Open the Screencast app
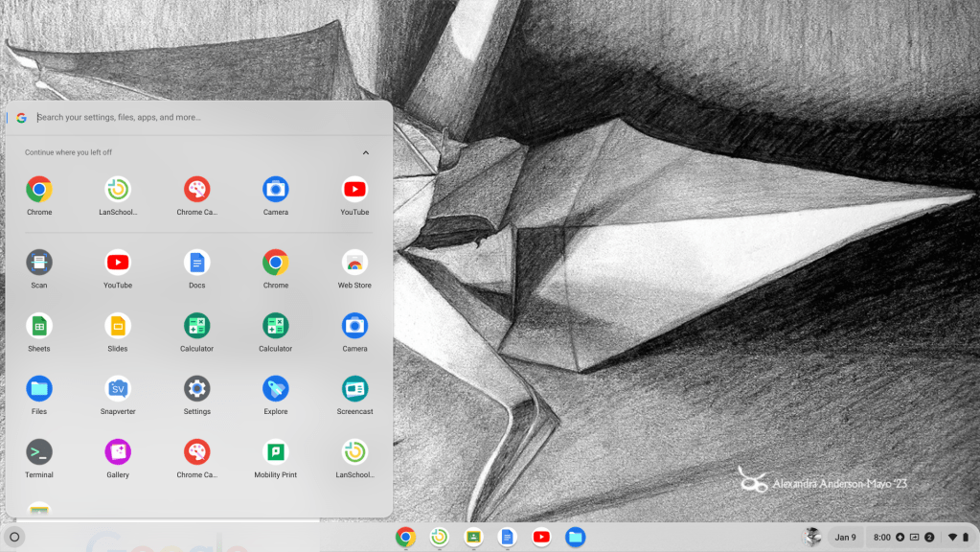This screenshot has width=980, height=552. tap(354, 389)
